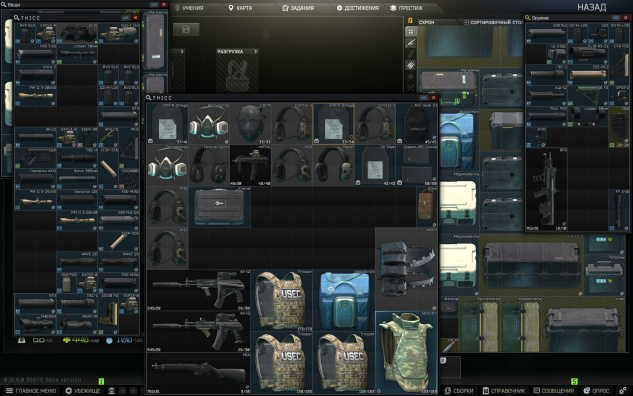This screenshot has width=633, height=396.
Task: Expand the slot arrow left of РАЗГРУЗКА
Action: (x=182, y=52)
